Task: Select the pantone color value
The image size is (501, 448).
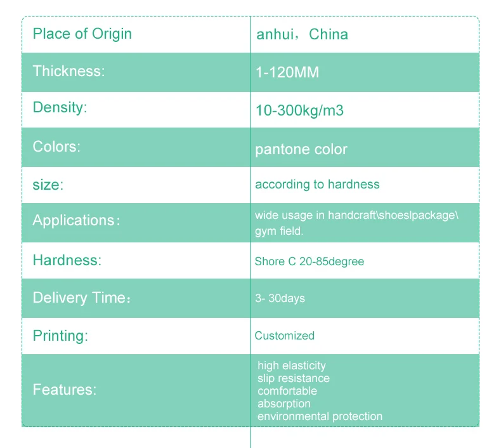Action: click(x=301, y=150)
